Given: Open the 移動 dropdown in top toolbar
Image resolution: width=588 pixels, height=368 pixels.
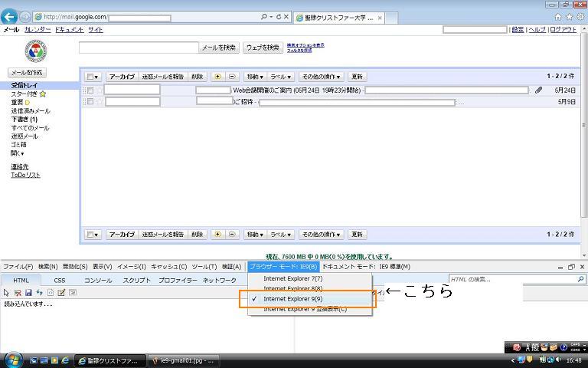Looking at the screenshot, I should pyautogui.click(x=255, y=77).
